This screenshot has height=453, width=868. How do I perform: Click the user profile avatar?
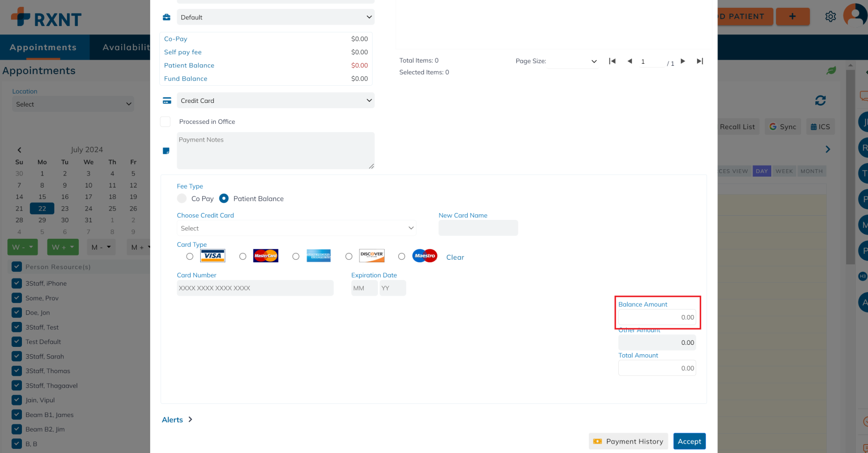[x=855, y=16]
